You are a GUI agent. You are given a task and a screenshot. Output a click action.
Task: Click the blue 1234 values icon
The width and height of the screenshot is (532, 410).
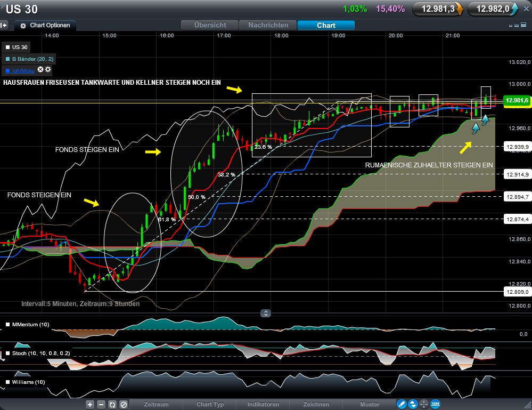click(435, 404)
